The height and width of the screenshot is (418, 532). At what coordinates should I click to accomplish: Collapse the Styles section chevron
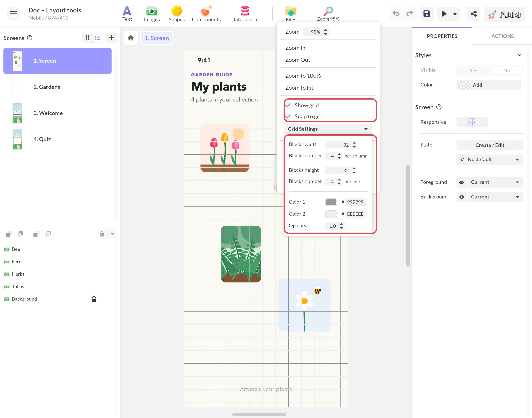[x=519, y=55]
